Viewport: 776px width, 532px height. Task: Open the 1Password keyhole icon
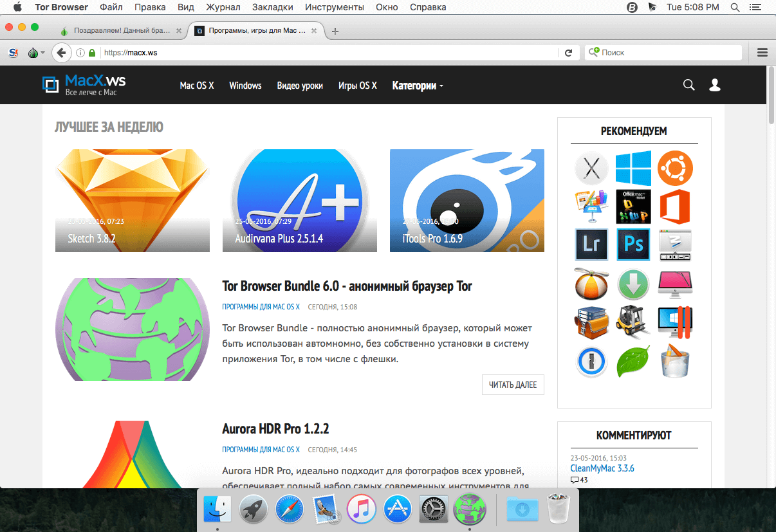click(591, 362)
